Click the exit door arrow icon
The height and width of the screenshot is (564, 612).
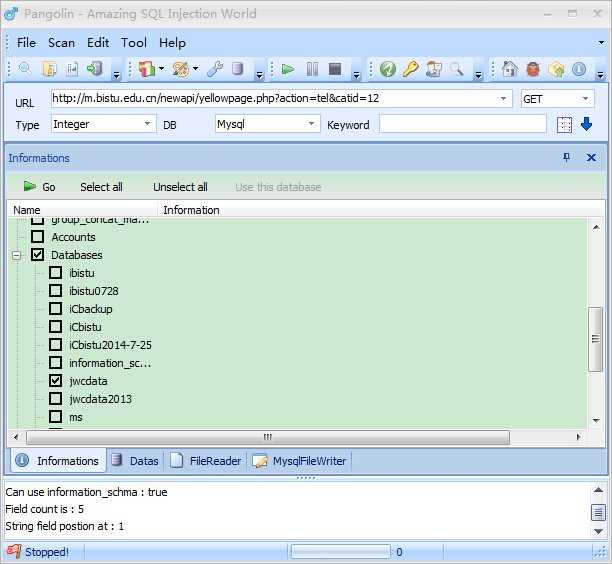click(x=95, y=69)
